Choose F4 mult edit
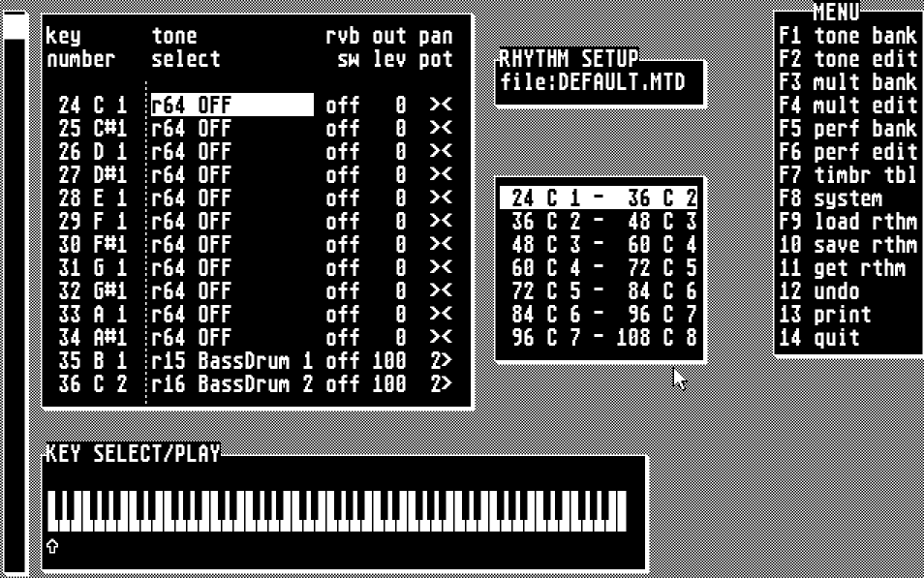 point(848,106)
